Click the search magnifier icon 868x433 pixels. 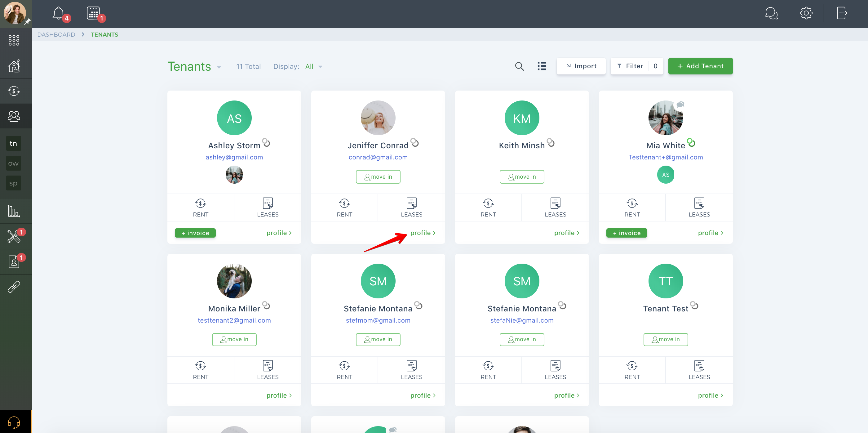pos(519,66)
